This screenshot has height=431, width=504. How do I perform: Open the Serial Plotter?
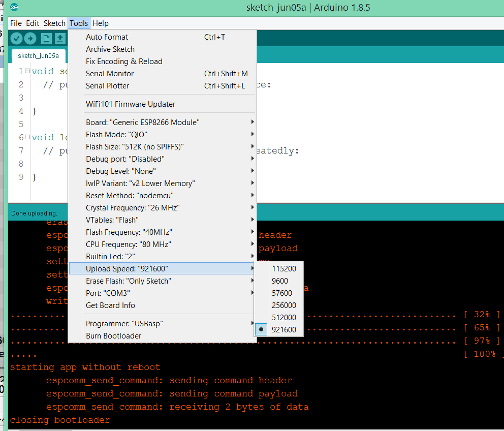pyautogui.click(x=162, y=86)
